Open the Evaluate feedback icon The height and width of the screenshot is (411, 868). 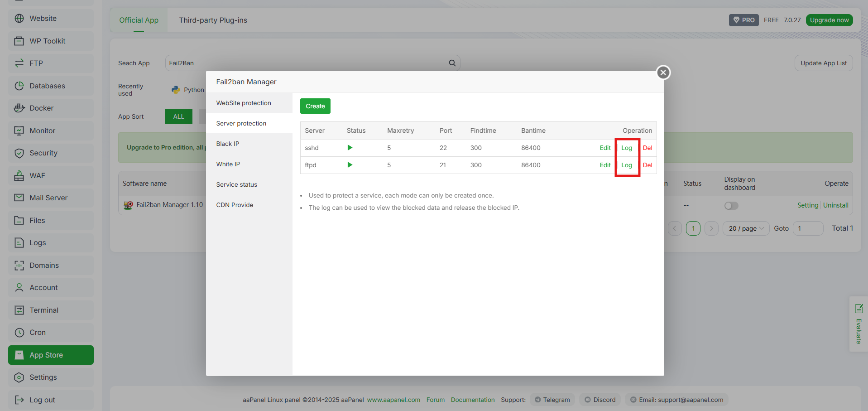tap(858, 309)
